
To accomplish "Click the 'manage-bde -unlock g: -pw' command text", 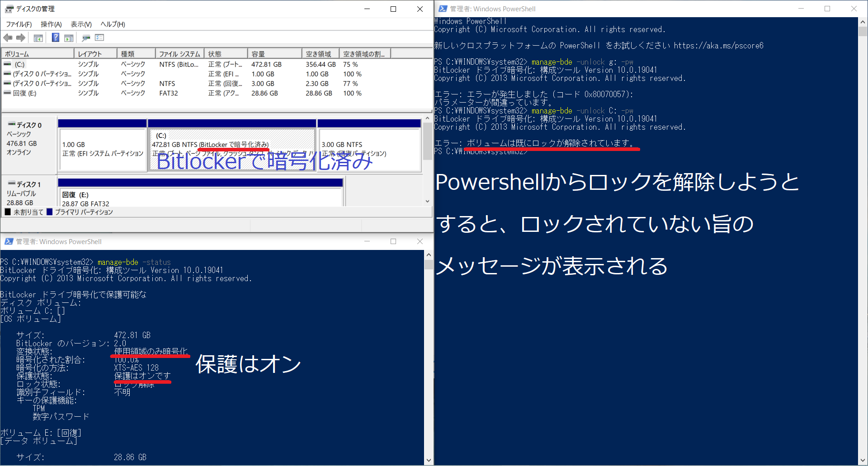I will coord(582,62).
